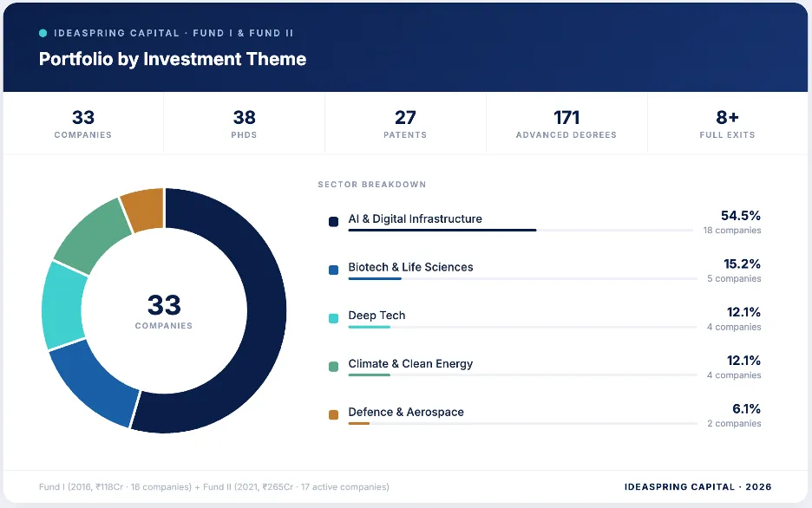Select the 38 PhDs stat tile

tap(244, 124)
